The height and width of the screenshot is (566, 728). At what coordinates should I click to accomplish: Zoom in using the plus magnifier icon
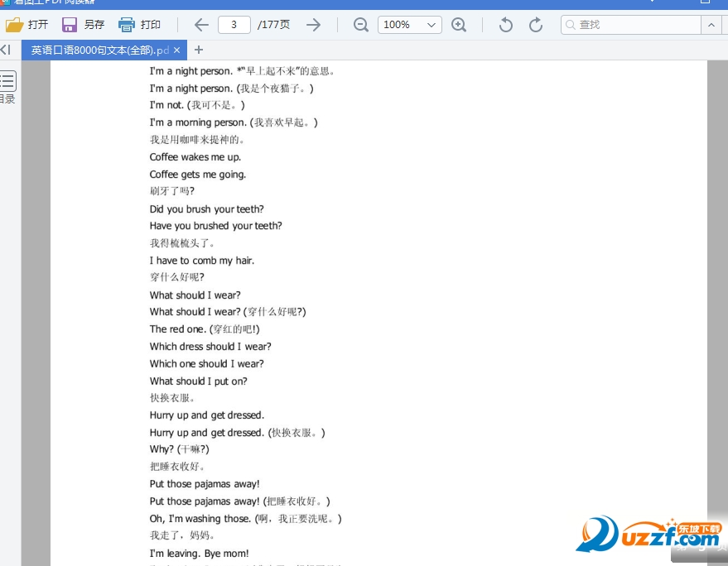(459, 25)
